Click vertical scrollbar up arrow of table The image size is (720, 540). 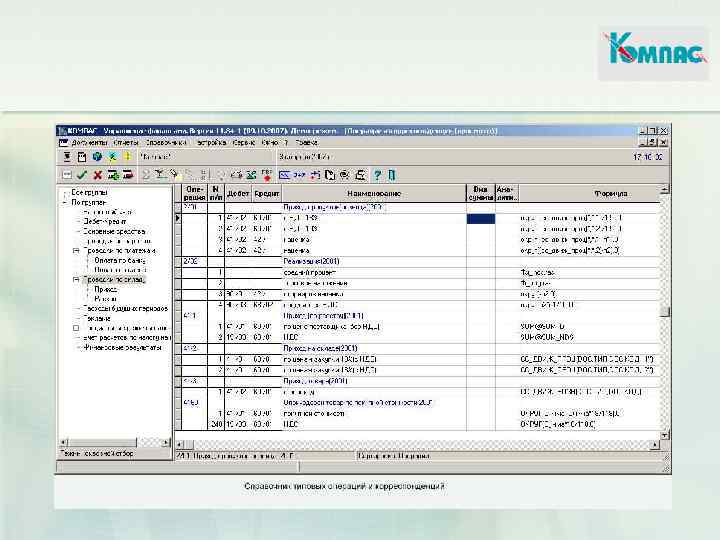click(x=664, y=189)
